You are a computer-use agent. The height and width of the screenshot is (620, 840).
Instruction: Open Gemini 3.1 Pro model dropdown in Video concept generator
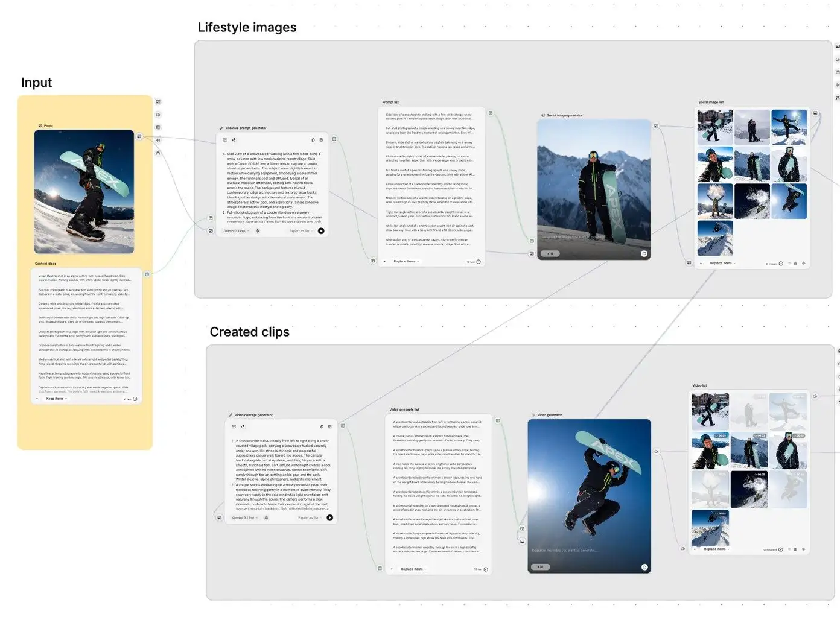244,517
